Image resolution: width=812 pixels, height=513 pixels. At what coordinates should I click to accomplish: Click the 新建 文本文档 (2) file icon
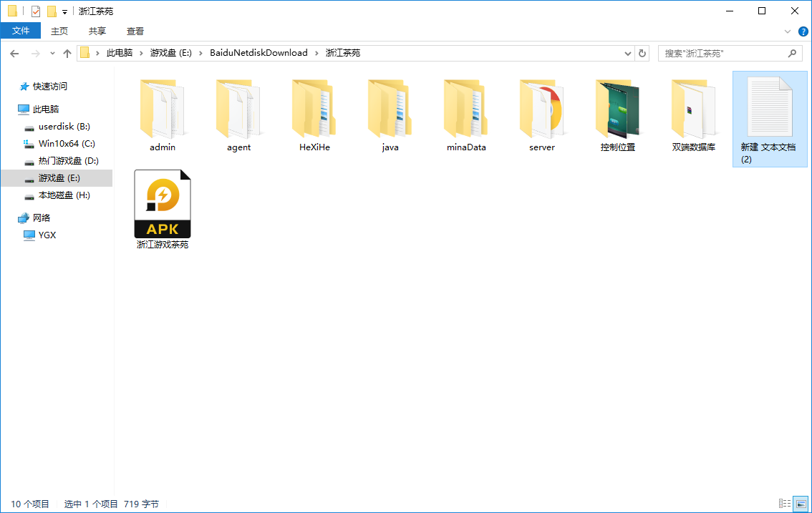tap(769, 107)
